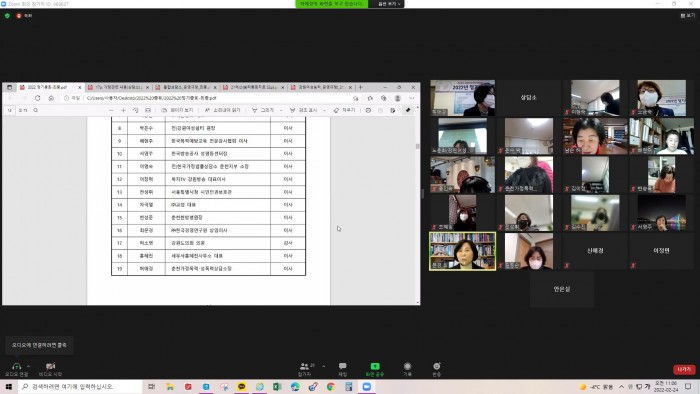Open Google Chrome from the taskbar
The height and width of the screenshot is (394, 700).
click(331, 386)
